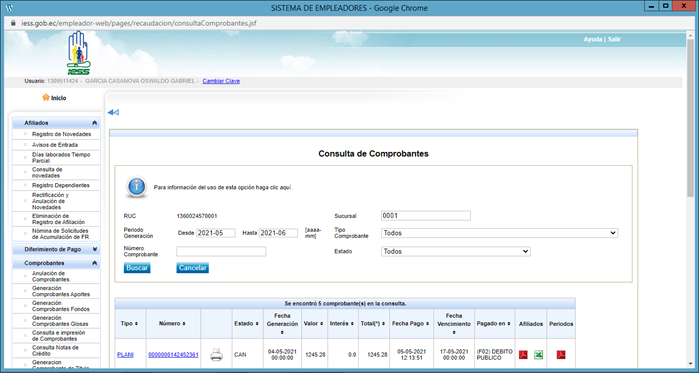Open the Estado dropdown
The height and width of the screenshot is (373, 699).
(456, 251)
